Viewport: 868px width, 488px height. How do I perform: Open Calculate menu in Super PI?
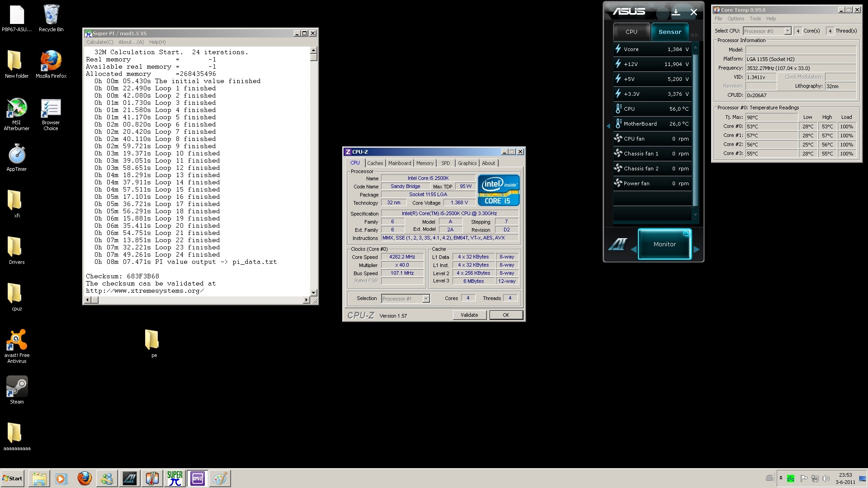click(x=99, y=42)
